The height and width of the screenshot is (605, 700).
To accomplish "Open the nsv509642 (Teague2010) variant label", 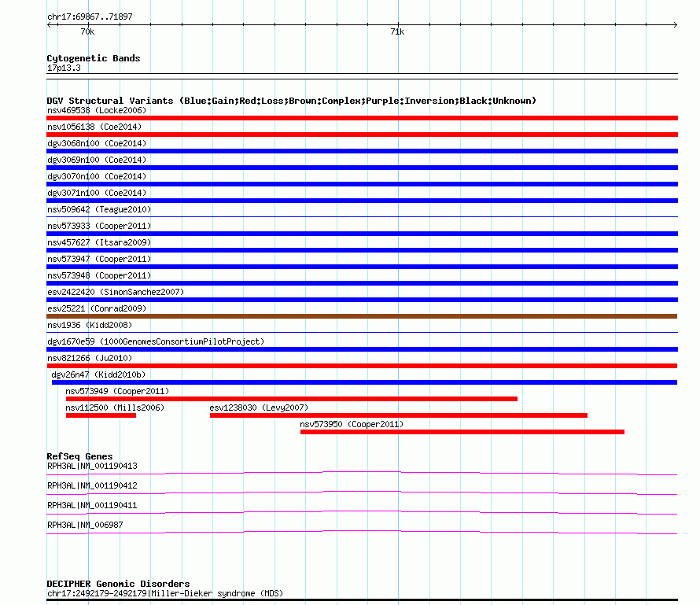I will coord(99,209).
